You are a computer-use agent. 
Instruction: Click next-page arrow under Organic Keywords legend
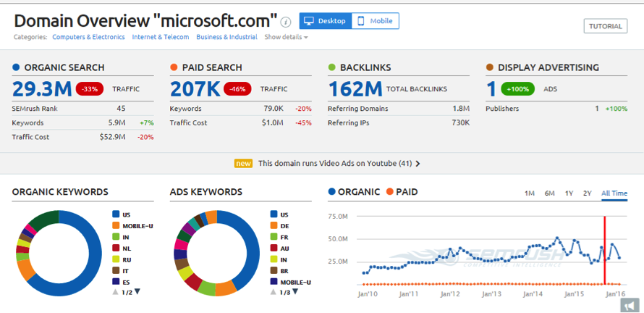137,291
